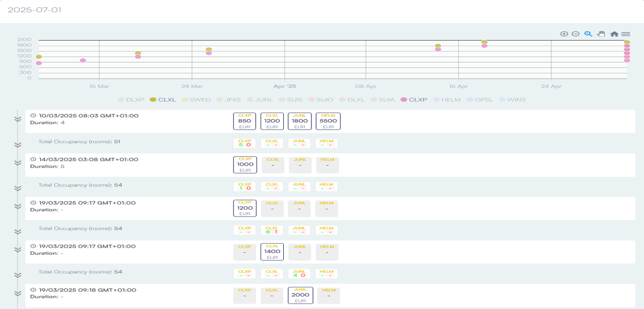Click clock icon on 10/03/2025 08:03 entry
This screenshot has width=644, height=309.
coord(33,116)
